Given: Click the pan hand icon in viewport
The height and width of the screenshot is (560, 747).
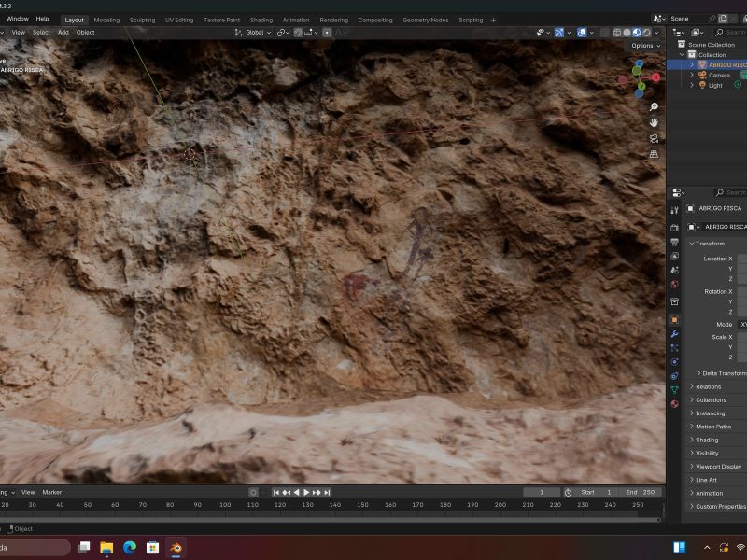Looking at the screenshot, I should pos(655,122).
